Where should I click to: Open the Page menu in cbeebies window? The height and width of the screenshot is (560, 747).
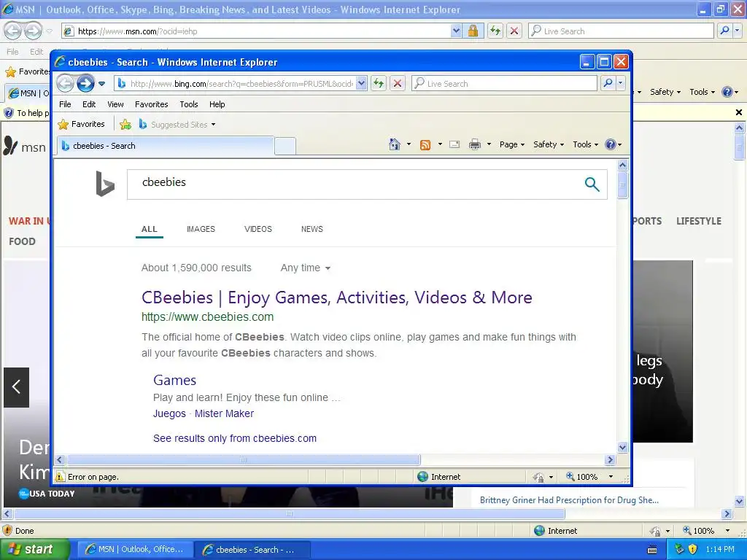point(511,144)
